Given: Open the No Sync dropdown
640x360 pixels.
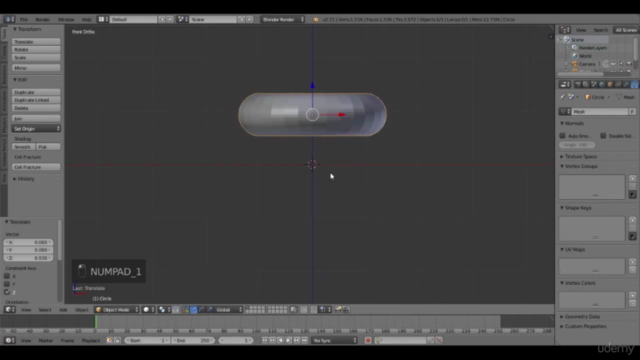Looking at the screenshot, I should coord(334,340).
